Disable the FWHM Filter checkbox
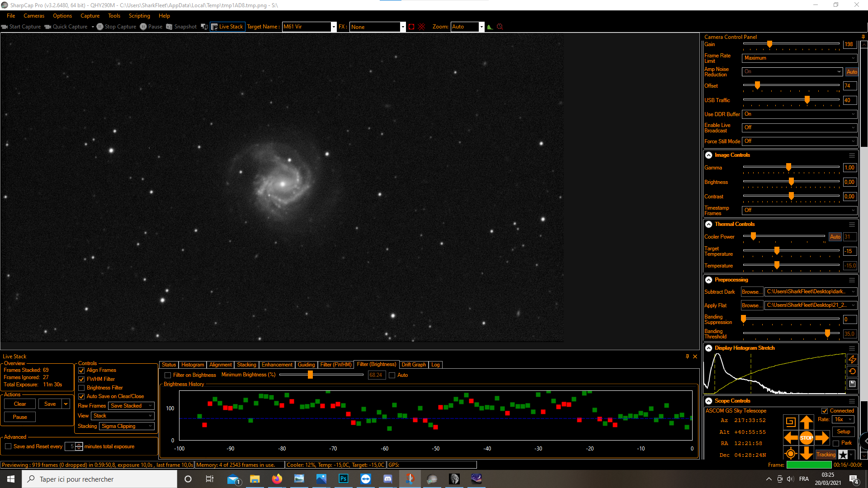The width and height of the screenshot is (868, 488). click(82, 379)
